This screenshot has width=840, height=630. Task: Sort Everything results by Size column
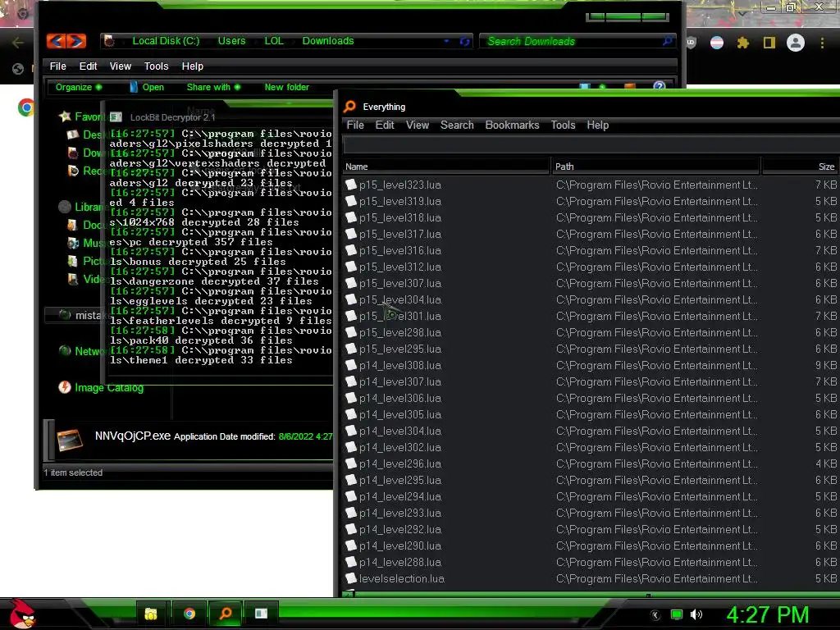(801, 167)
